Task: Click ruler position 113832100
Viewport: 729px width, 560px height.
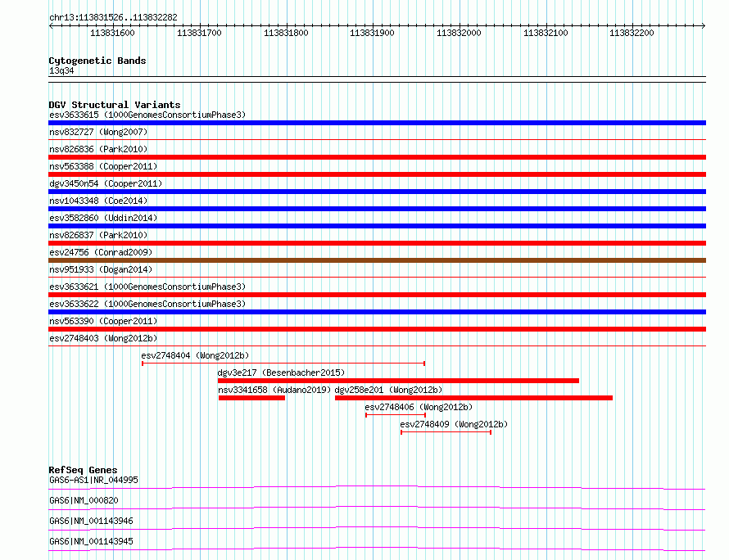Action: click(546, 33)
